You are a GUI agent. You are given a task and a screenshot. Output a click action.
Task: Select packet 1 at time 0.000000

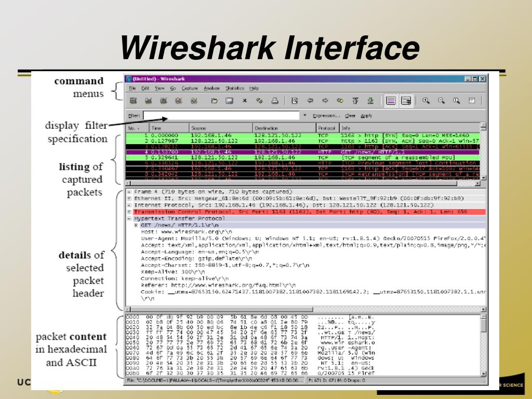coord(303,136)
